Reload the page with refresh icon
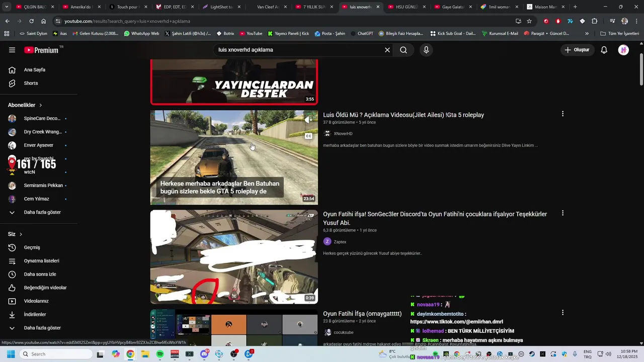644x362 pixels. pos(31,21)
